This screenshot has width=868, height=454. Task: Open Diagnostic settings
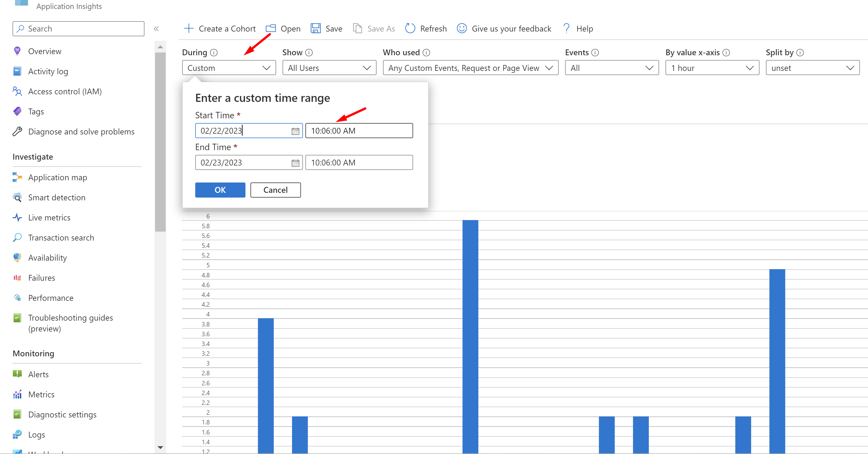click(62, 415)
